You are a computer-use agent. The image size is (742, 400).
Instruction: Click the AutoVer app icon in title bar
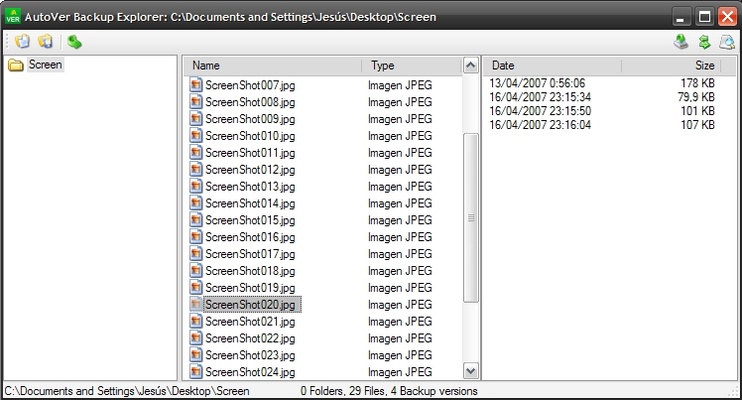pyautogui.click(x=13, y=17)
